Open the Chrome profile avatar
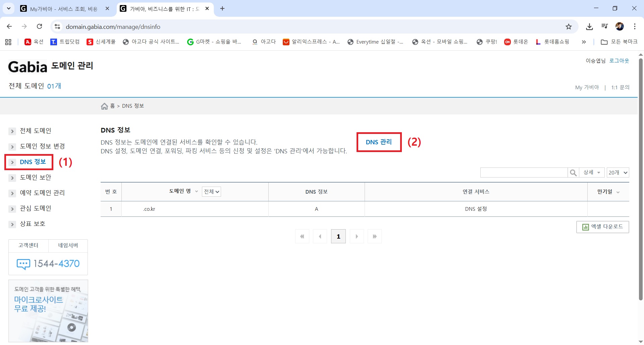The image size is (644, 345). [620, 27]
